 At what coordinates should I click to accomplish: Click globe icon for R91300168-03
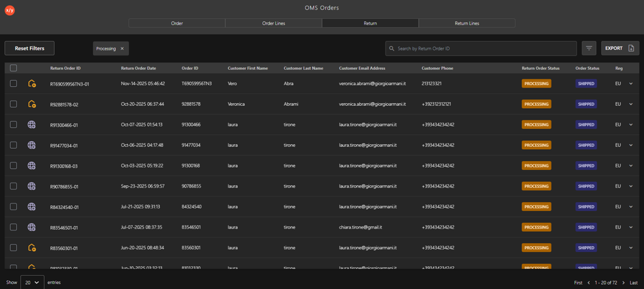coord(31,165)
